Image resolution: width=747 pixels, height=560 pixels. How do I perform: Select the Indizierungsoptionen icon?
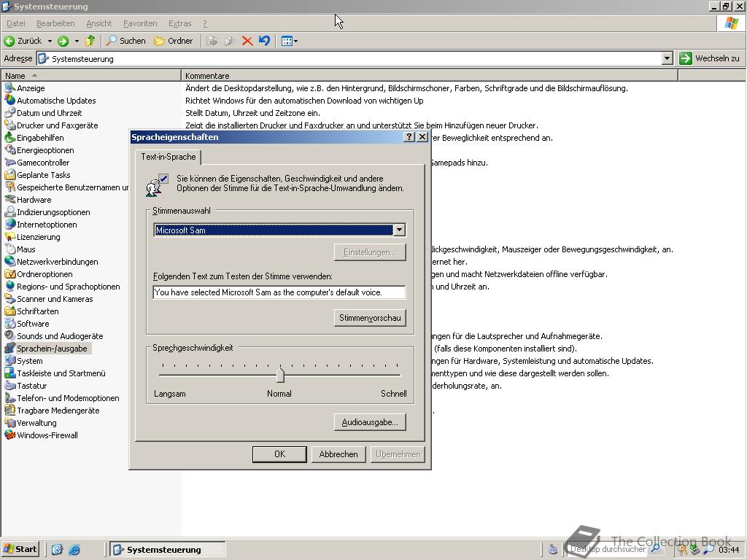tap(9, 212)
